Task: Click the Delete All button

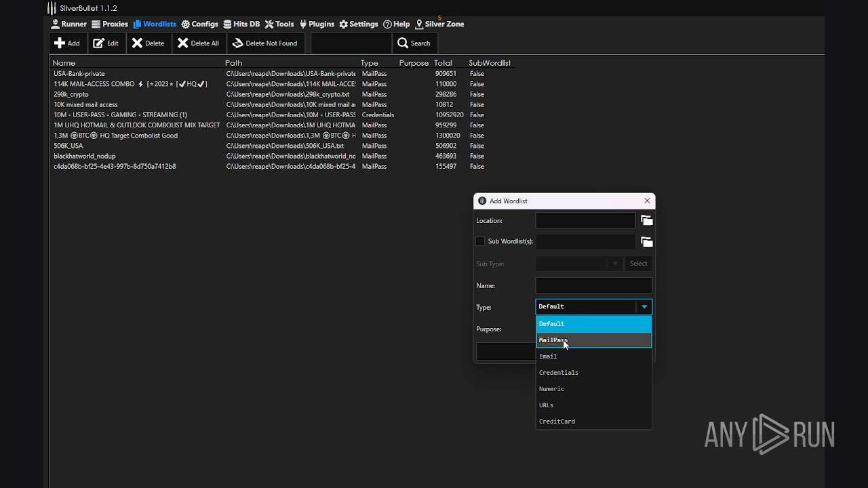Action: [198, 43]
